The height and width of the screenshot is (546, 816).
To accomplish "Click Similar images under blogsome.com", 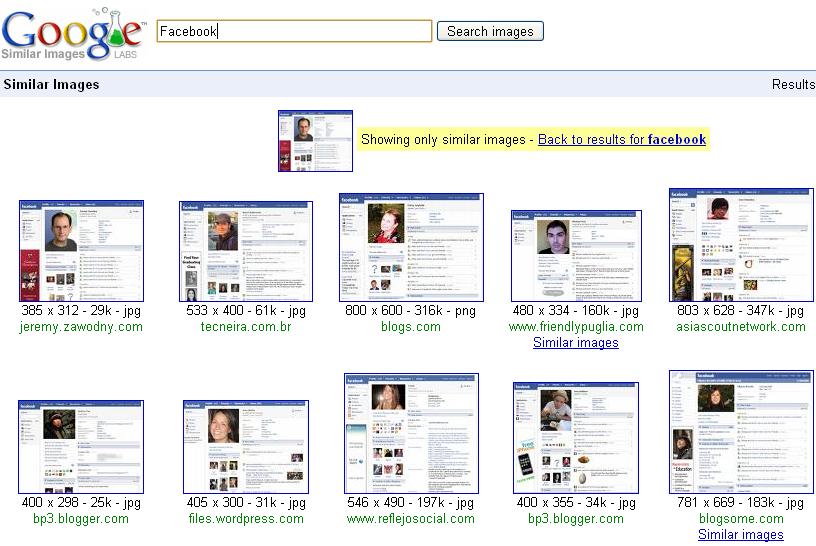I will [741, 535].
